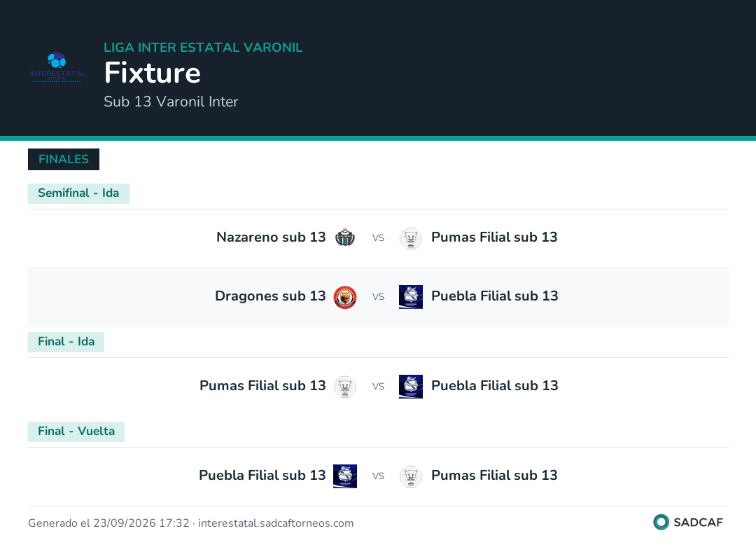Open Dragones sub 13 team name
Screen dimensions: 756x559
click(270, 296)
